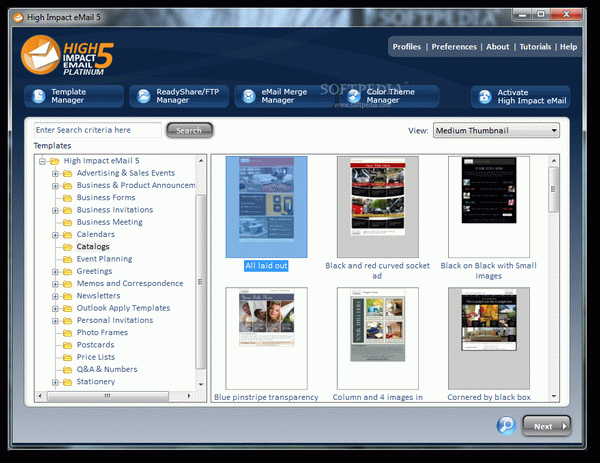Click the Next button

546,426
